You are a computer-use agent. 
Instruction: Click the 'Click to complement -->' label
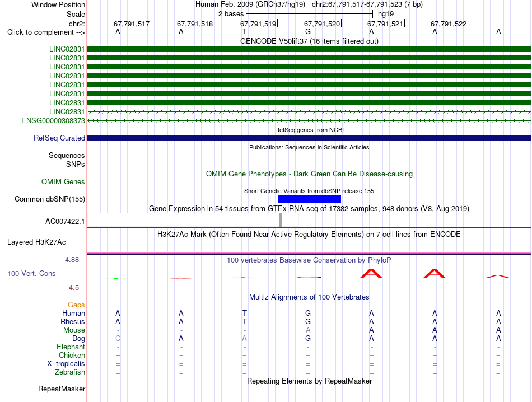click(x=46, y=32)
